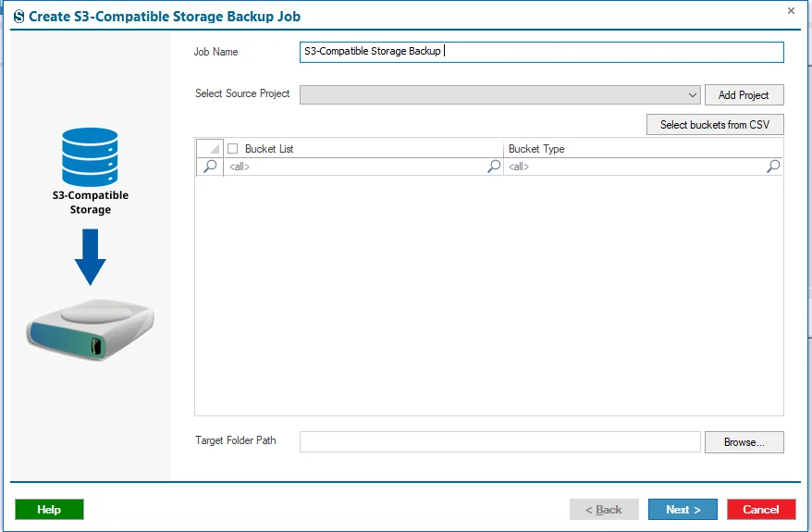The height and width of the screenshot is (532, 812).
Task: Click the red Cancel button
Action: click(x=761, y=509)
